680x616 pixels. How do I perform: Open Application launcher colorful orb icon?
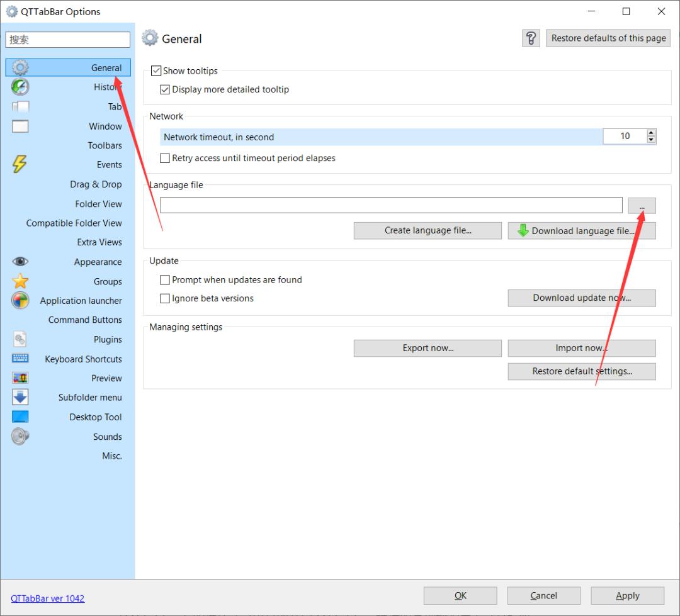coord(20,300)
